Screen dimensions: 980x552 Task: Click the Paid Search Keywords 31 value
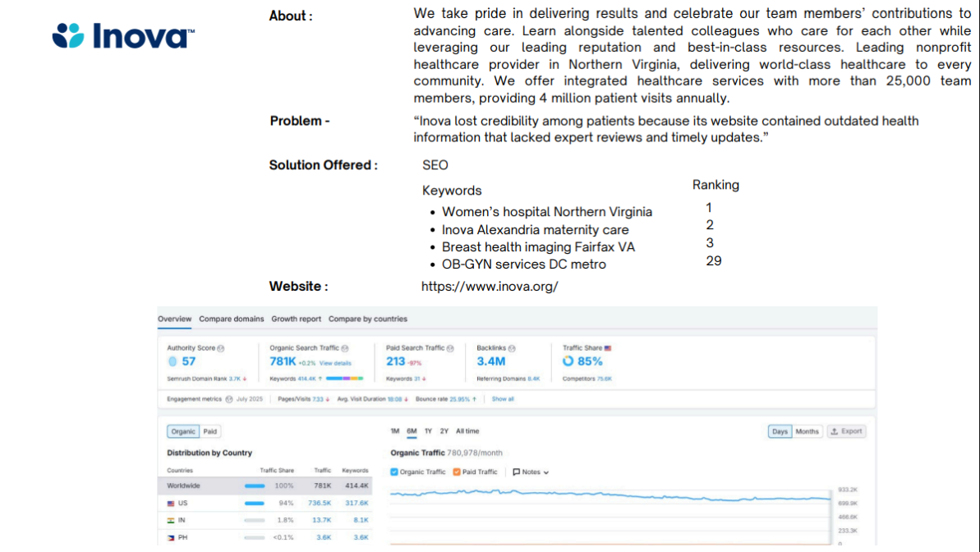point(416,379)
